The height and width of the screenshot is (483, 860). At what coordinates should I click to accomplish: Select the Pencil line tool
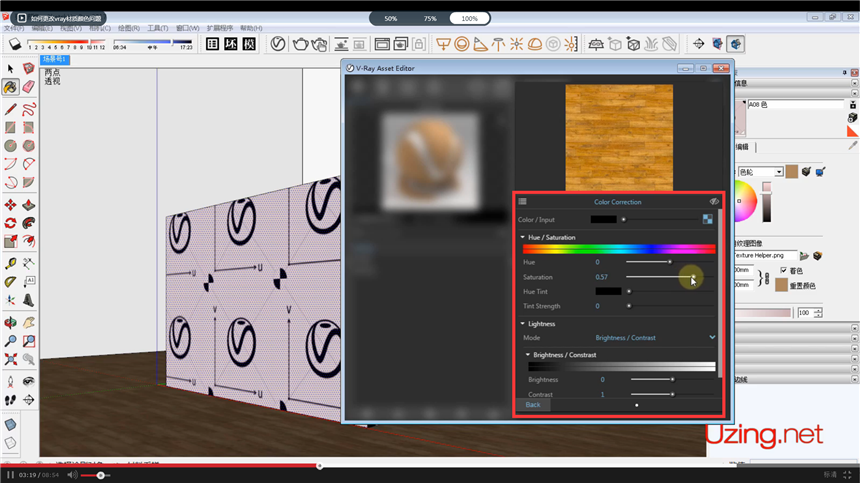pos(10,108)
